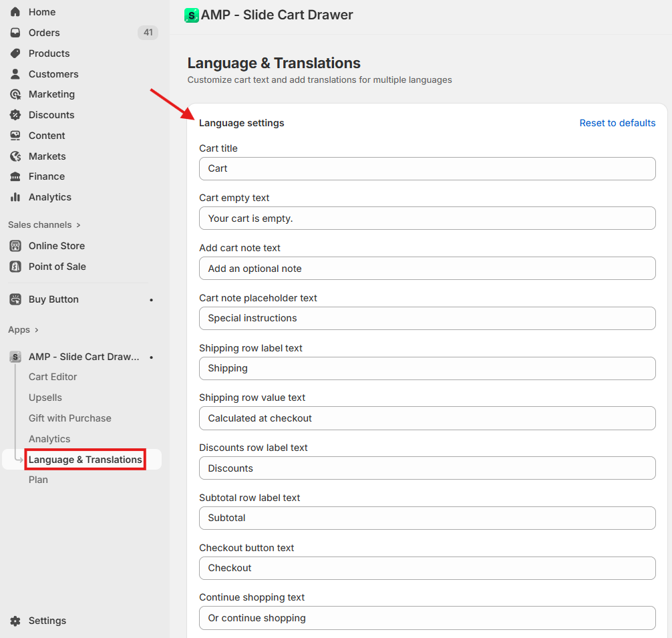Click the Online Store storefront icon

pyautogui.click(x=15, y=246)
